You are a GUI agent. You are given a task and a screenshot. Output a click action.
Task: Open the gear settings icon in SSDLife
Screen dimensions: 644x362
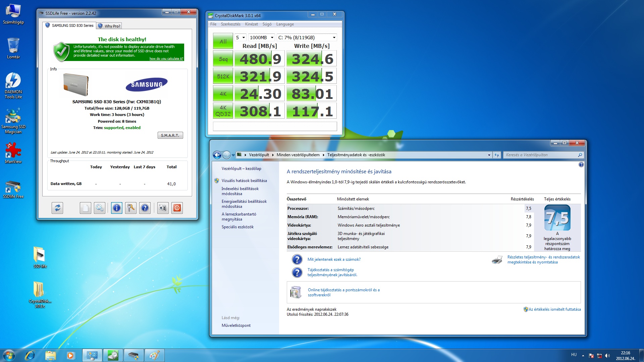pos(100,208)
